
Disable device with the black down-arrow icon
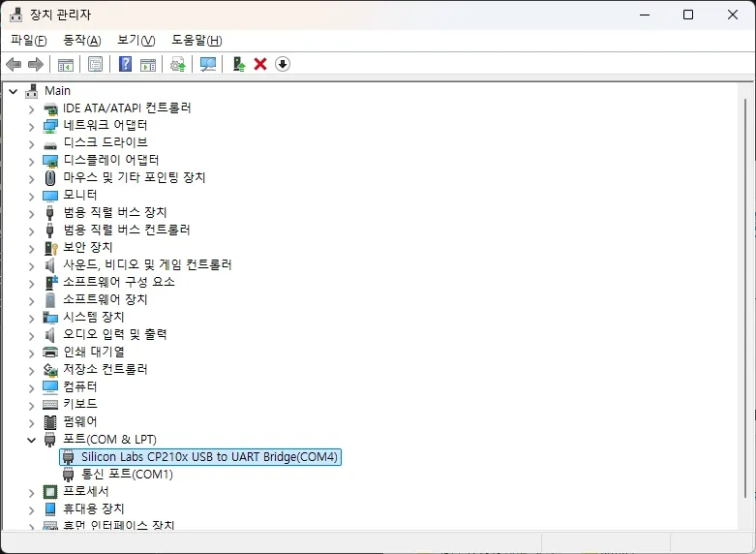point(283,64)
